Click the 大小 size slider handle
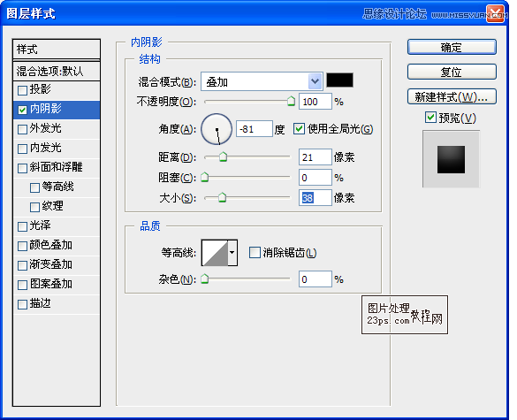 click(223, 198)
